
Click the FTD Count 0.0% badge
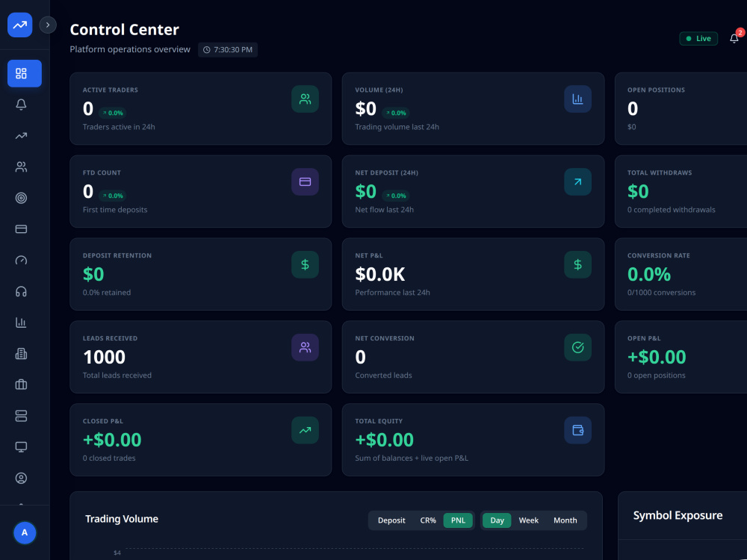coord(113,196)
